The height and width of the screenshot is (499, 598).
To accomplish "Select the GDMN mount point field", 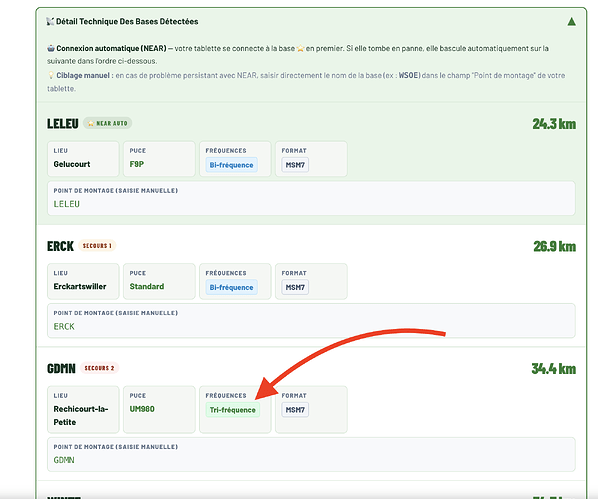I will (311, 454).
